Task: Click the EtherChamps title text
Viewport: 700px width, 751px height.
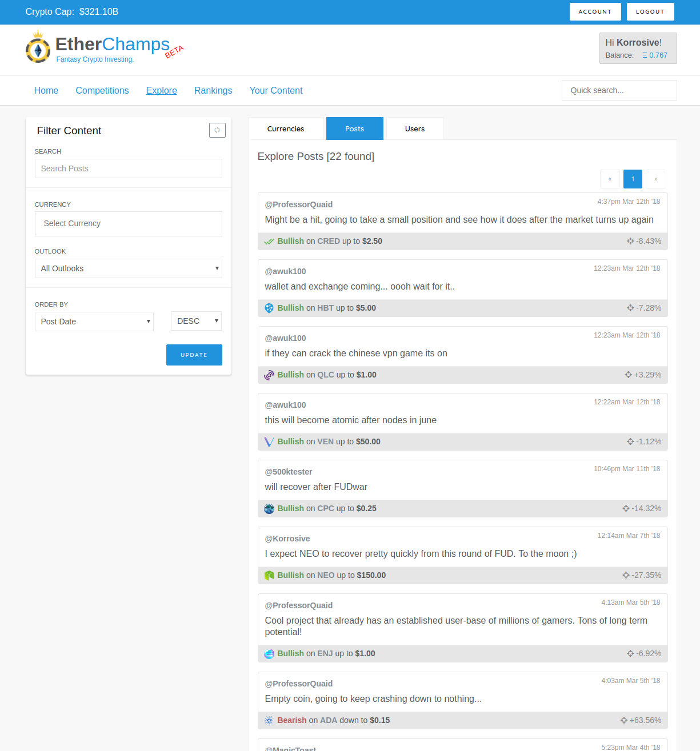Action: pos(113,44)
